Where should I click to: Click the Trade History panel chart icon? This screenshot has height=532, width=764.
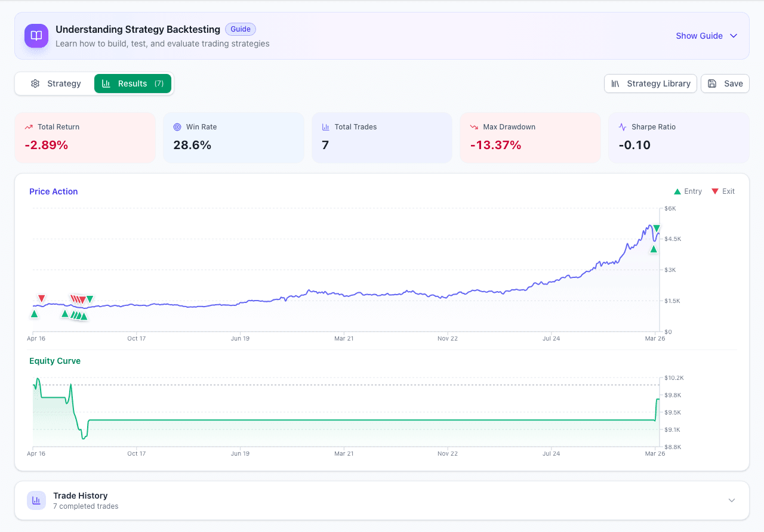(x=36, y=500)
